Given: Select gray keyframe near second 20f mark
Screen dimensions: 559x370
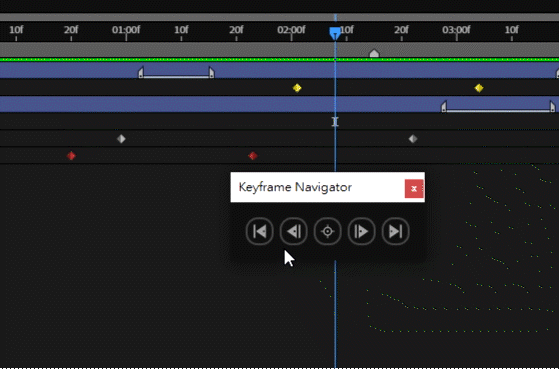Looking at the screenshot, I should click(413, 139).
